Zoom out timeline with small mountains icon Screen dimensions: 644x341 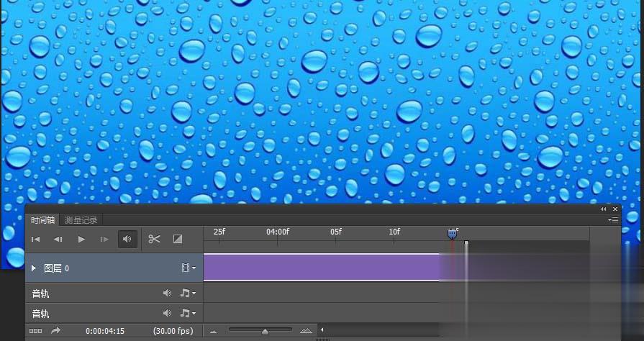pyautogui.click(x=213, y=331)
